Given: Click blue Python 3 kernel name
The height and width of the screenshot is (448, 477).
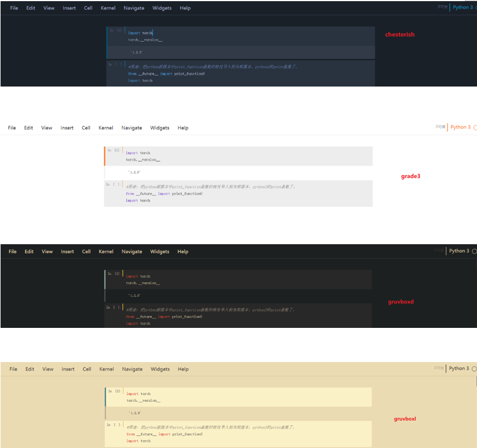Looking at the screenshot, I should pos(463,7).
